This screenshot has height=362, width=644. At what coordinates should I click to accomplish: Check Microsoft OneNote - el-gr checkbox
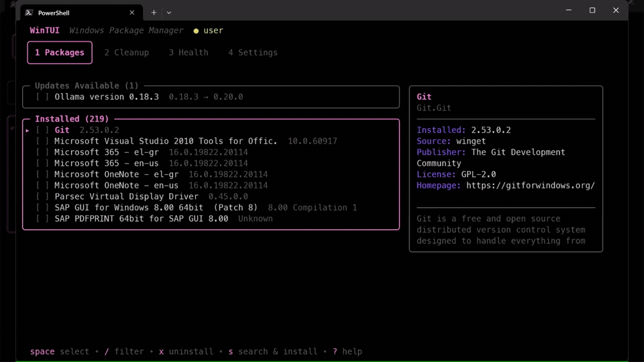(x=42, y=174)
